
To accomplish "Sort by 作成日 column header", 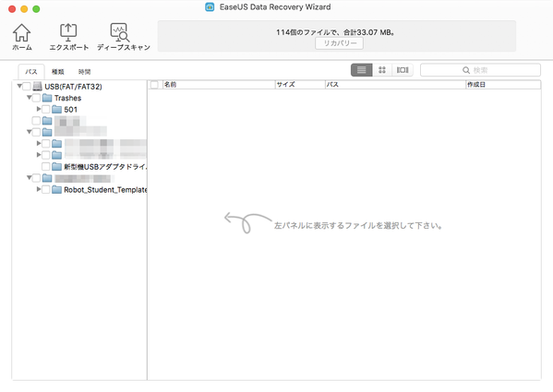I will point(503,85).
